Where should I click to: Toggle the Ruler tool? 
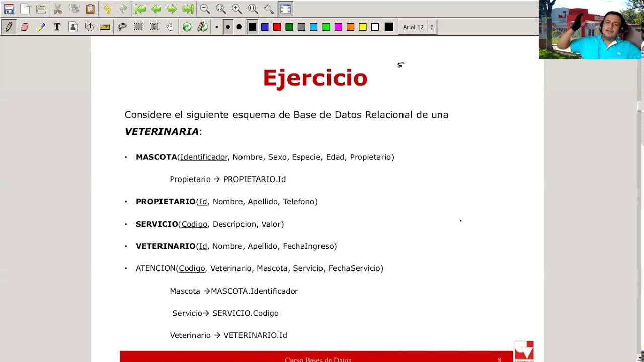tap(105, 27)
